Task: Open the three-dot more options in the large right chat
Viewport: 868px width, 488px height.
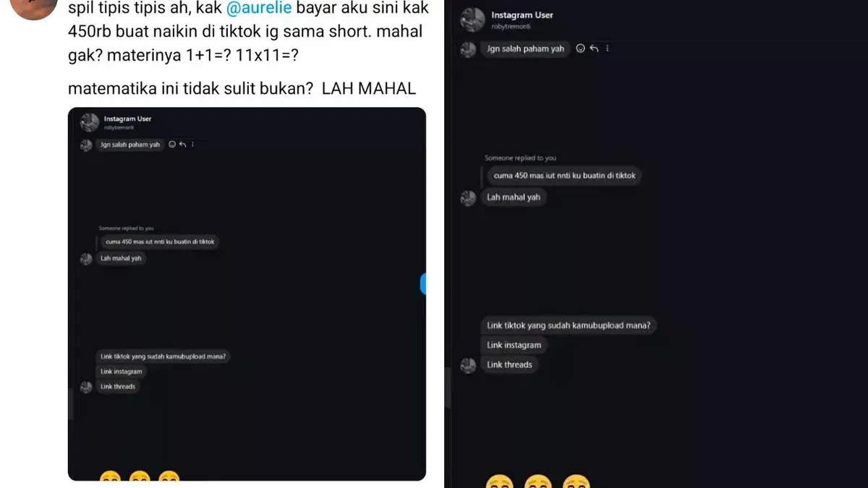Action: [x=607, y=48]
